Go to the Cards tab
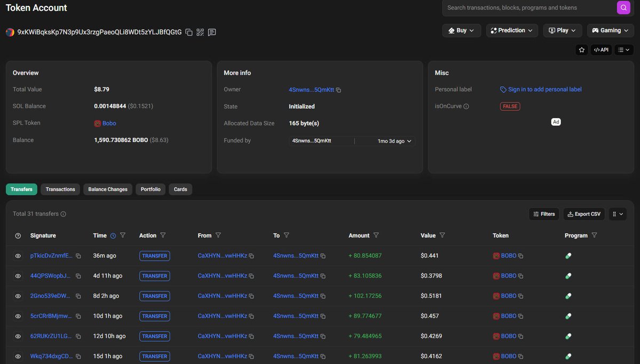Screen dimensions: 640x364 pyautogui.click(x=180, y=189)
